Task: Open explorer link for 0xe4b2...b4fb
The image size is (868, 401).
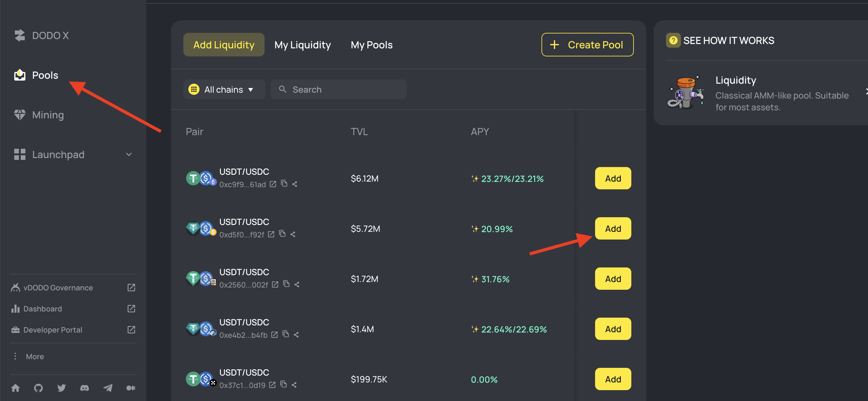Action: [274, 335]
